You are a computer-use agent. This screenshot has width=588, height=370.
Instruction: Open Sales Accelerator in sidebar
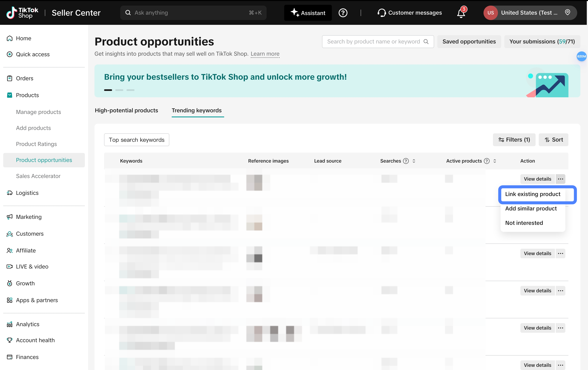click(38, 176)
